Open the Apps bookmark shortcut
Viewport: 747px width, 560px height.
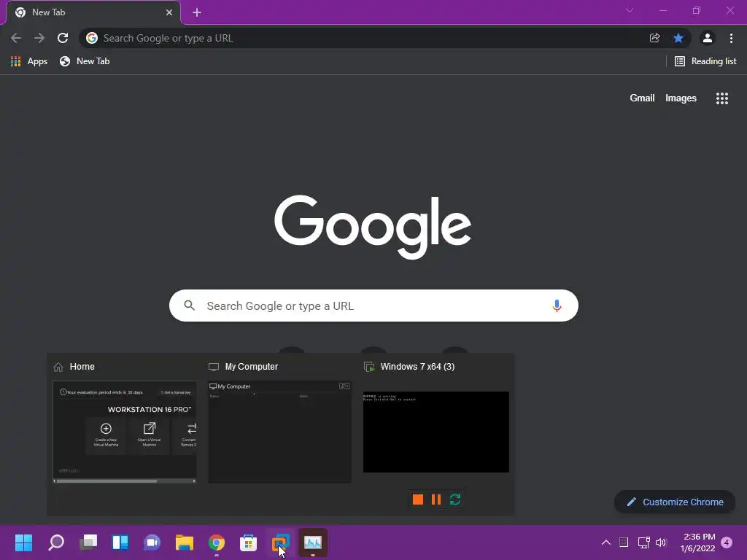point(29,61)
